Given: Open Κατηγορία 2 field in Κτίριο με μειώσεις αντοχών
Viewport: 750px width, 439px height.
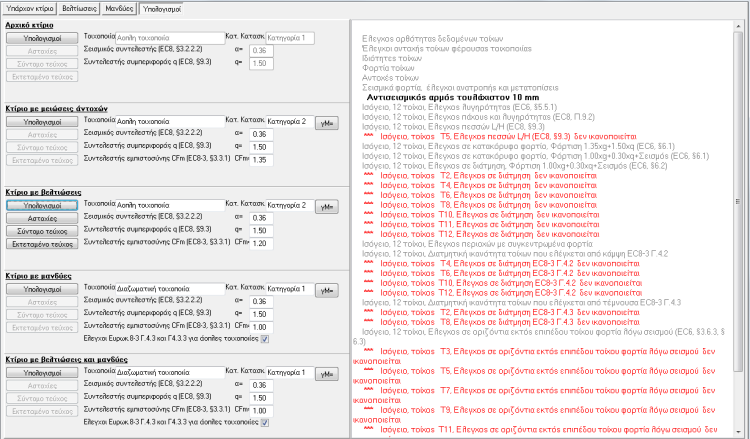Looking at the screenshot, I should point(290,120).
